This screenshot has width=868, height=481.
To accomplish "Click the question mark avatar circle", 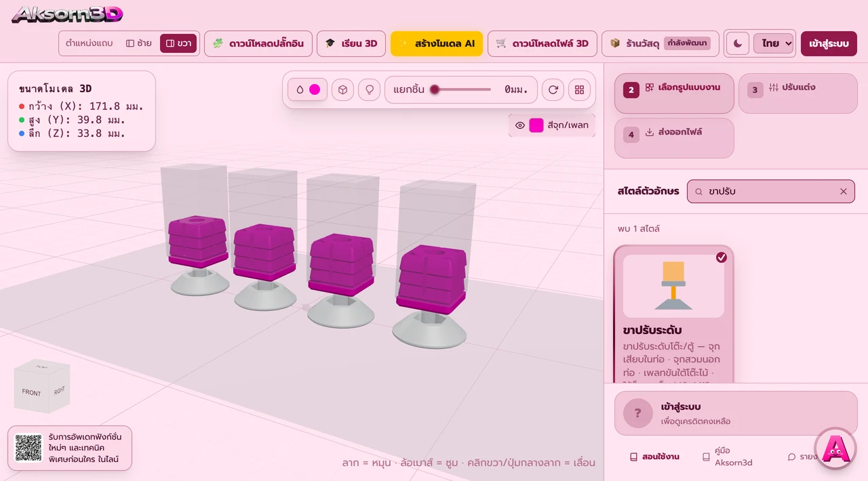I will [x=637, y=413].
